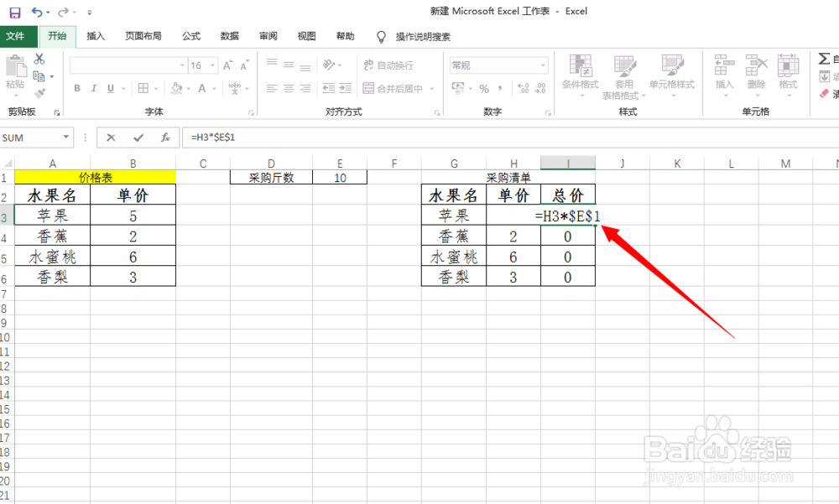Viewport: 839px width, 504px height.
Task: Click cell containing 水蜜桃 in column A
Action: pos(52,257)
